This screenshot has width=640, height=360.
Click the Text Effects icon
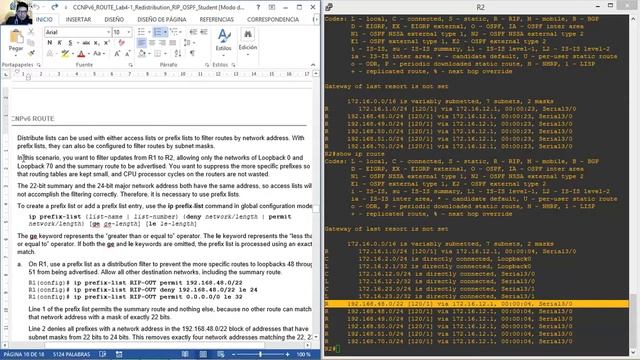pyautogui.click(x=49, y=53)
